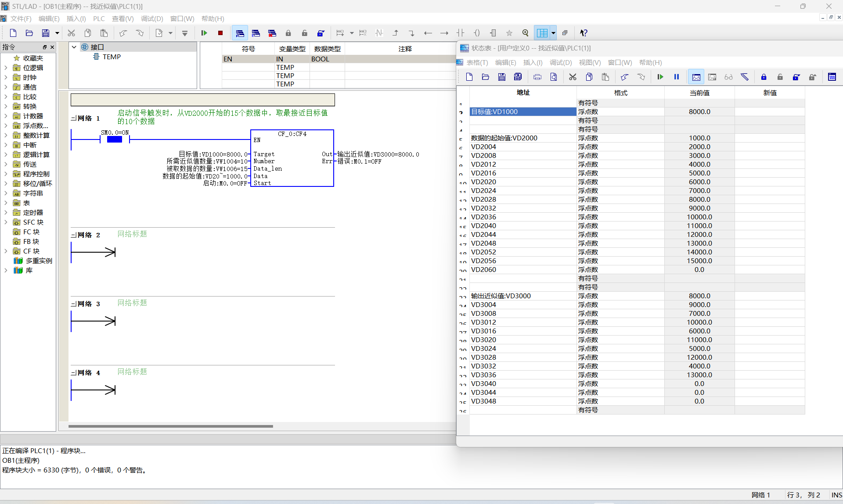Click the print icon in status table toolbar
The height and width of the screenshot is (504, 843).
(537, 77)
